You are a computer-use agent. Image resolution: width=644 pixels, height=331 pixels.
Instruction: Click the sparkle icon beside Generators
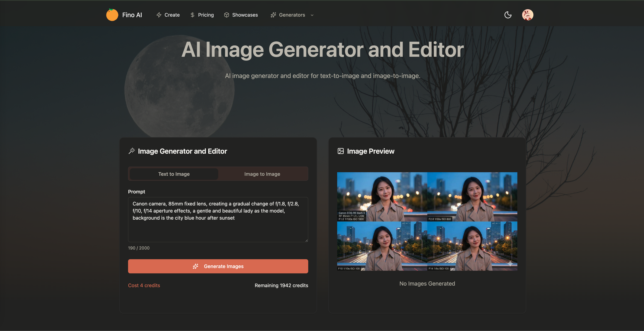pos(273,15)
